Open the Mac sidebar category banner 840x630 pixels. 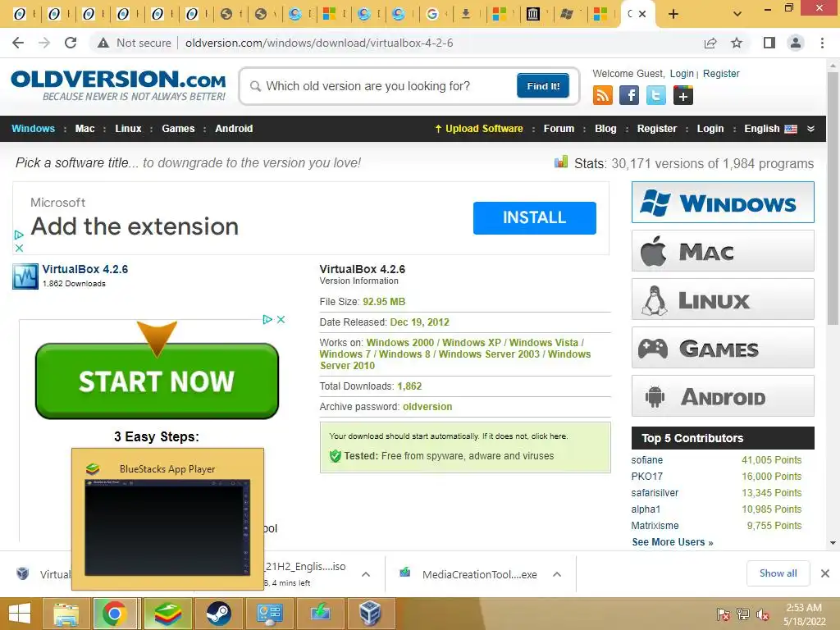pyautogui.click(x=723, y=251)
